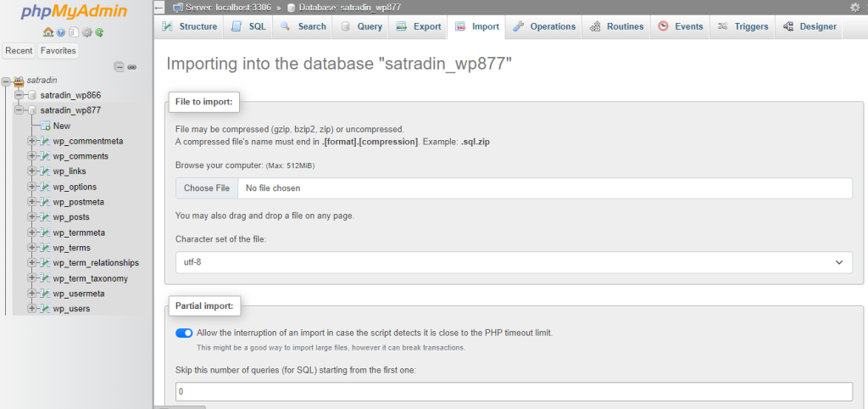Click the 'Partial import:' section heading
Viewport: 868px width, 409px height.
pos(204,305)
